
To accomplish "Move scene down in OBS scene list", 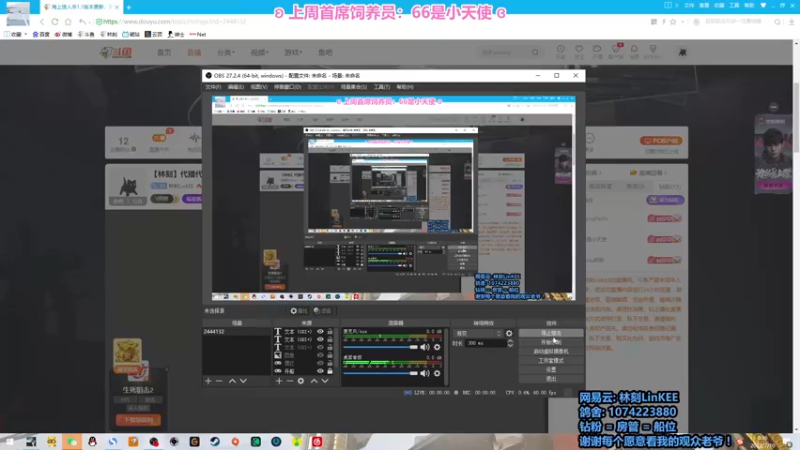I will (x=243, y=381).
